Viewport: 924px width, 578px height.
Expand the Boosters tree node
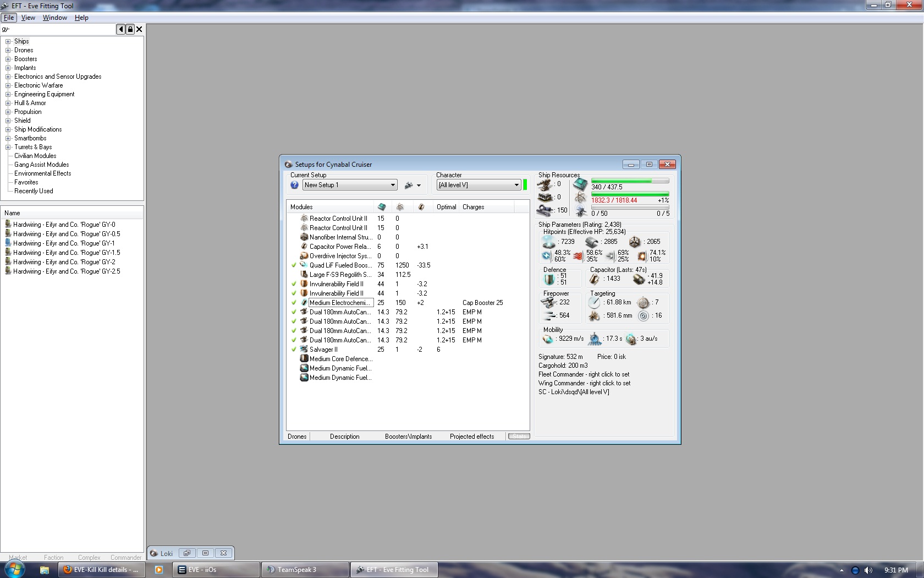(8, 59)
